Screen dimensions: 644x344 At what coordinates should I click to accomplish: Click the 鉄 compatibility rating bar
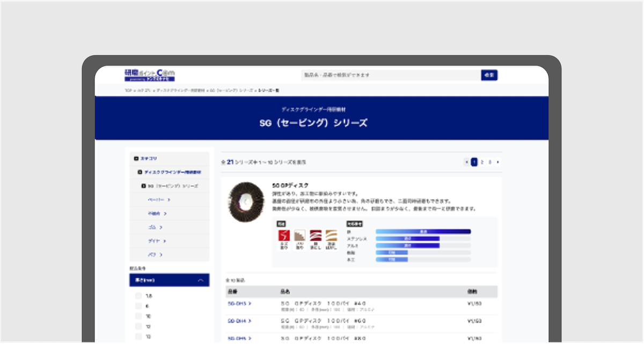click(422, 231)
